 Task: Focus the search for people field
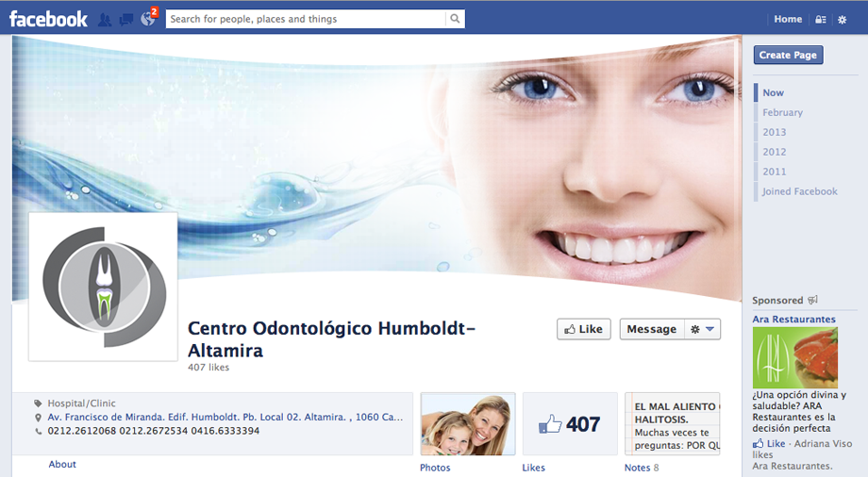(x=306, y=19)
